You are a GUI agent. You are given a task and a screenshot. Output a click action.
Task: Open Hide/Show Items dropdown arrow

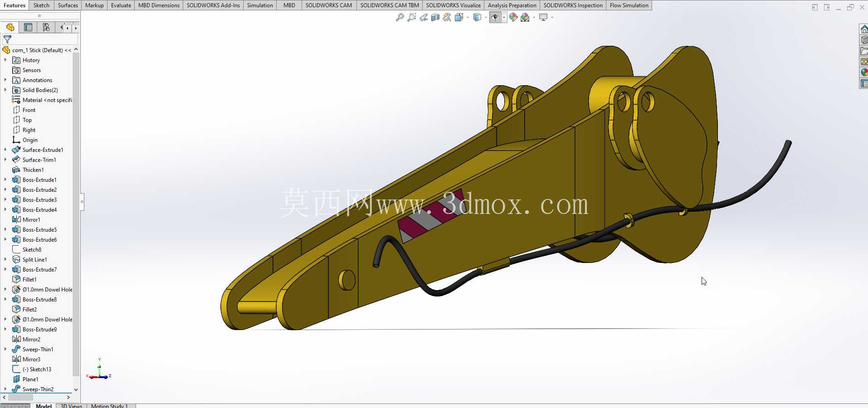[504, 17]
